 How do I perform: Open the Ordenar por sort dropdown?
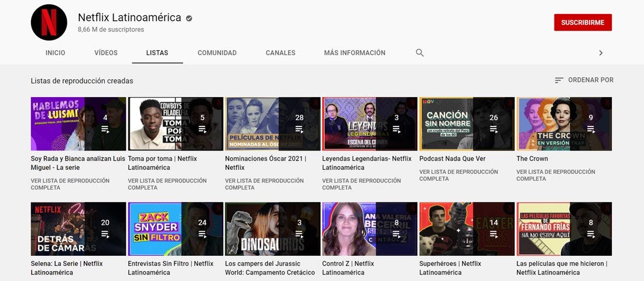tap(584, 80)
